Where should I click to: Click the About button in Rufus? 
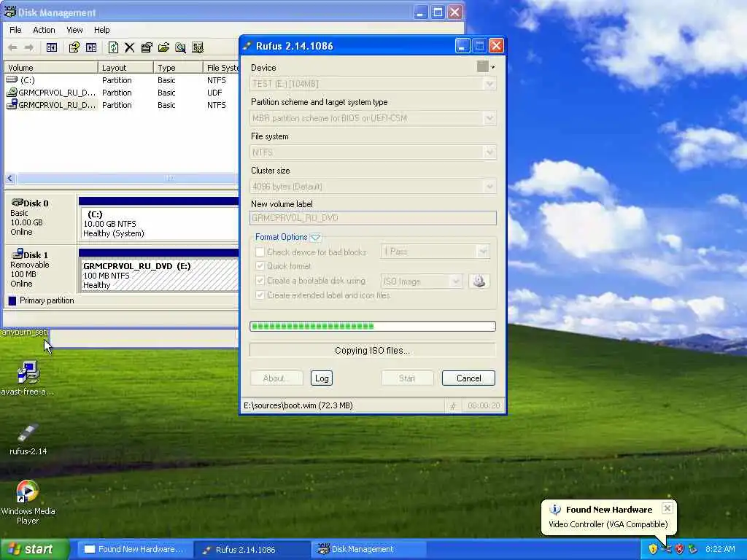276,378
